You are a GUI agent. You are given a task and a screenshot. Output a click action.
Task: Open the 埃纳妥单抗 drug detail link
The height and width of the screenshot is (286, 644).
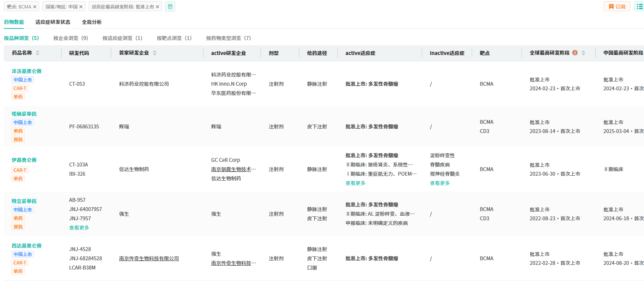coord(24,114)
